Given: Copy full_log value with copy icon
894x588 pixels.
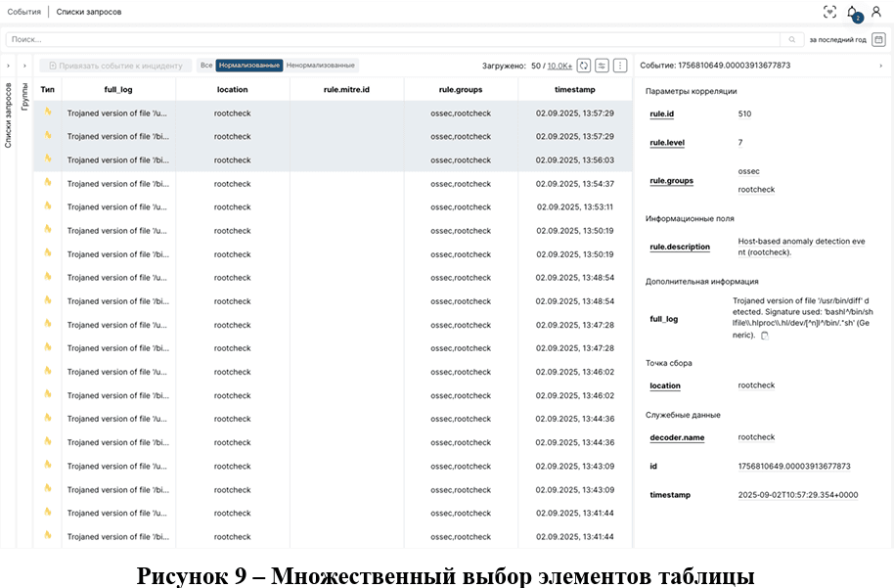Looking at the screenshot, I should (x=765, y=336).
